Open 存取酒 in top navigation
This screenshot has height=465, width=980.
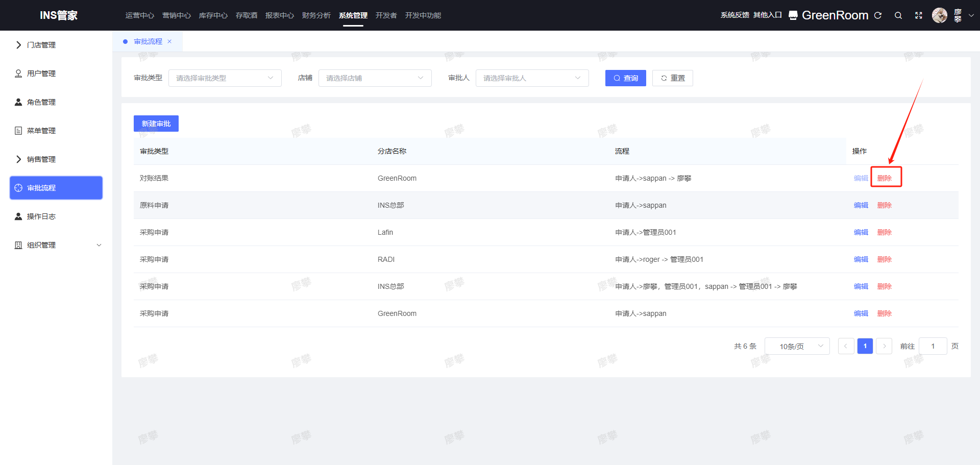(247, 15)
